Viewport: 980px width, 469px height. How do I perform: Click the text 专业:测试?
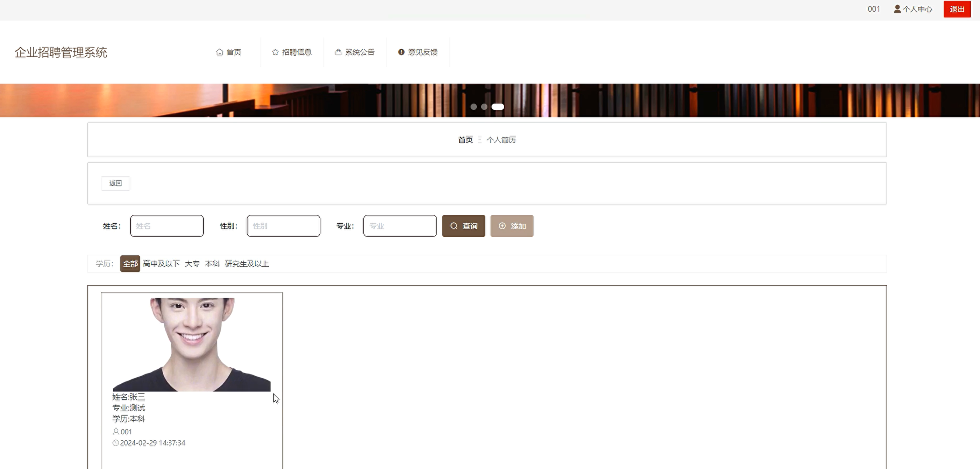click(129, 408)
